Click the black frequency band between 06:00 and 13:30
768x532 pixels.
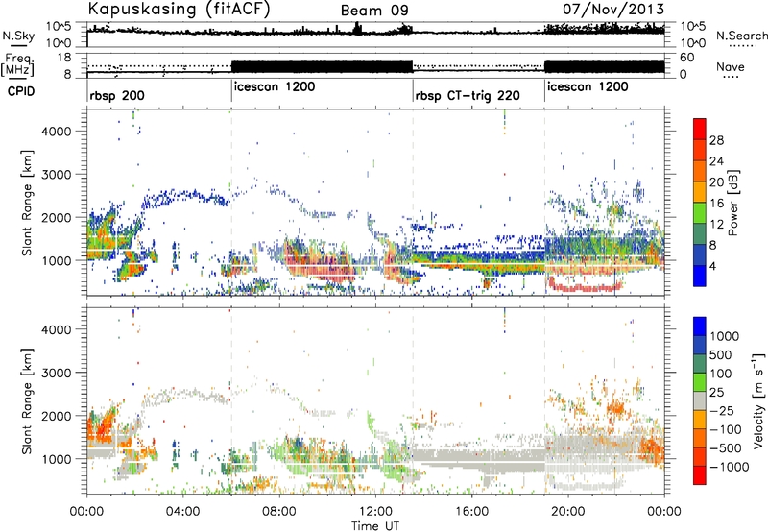(x=322, y=67)
